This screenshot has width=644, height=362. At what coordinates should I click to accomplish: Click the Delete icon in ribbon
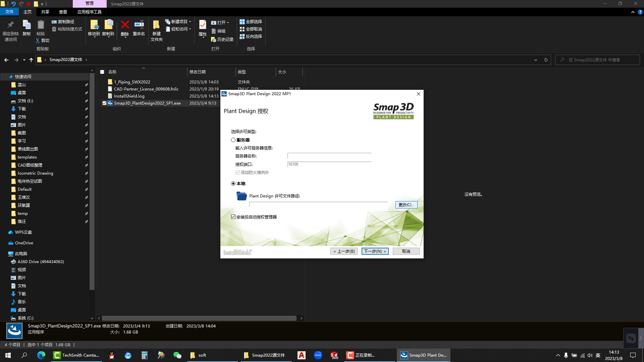125,27
